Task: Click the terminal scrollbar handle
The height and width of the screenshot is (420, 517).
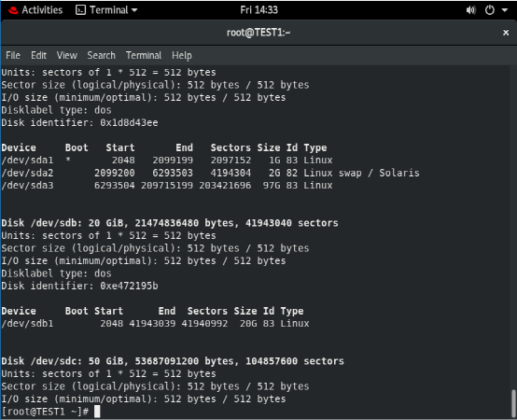Action: coord(513,403)
